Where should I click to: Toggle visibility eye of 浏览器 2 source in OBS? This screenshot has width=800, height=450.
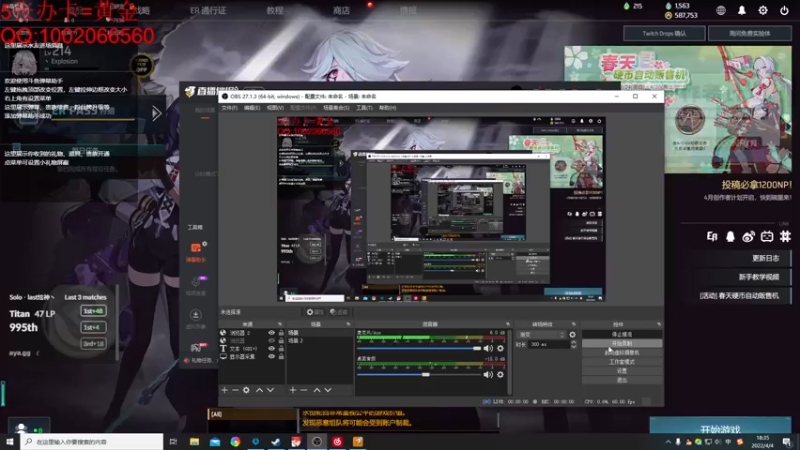(x=271, y=333)
